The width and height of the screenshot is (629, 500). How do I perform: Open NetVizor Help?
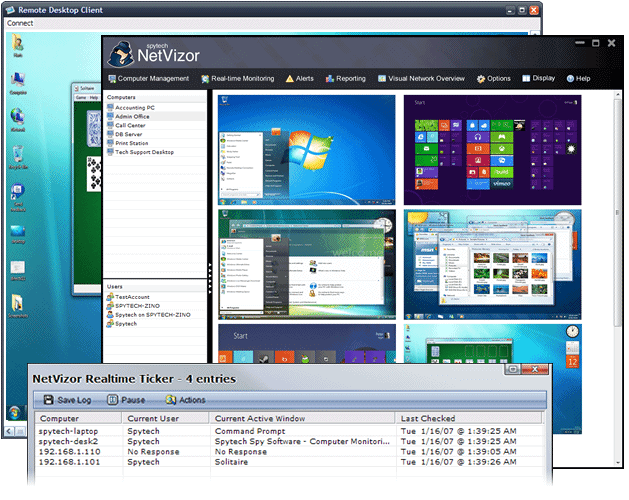[x=579, y=78]
